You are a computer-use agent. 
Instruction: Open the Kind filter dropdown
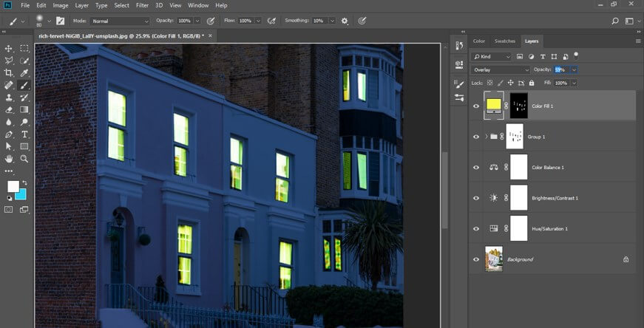point(491,57)
